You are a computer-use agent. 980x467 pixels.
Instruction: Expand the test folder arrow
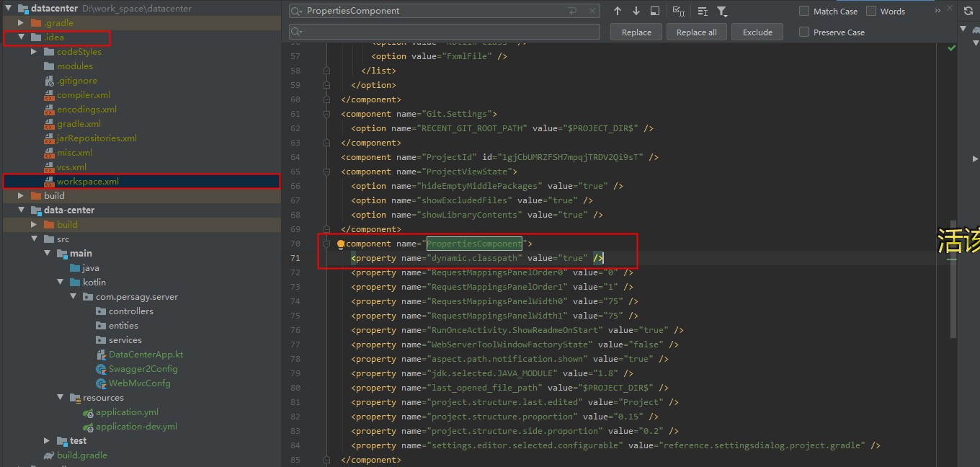point(47,441)
